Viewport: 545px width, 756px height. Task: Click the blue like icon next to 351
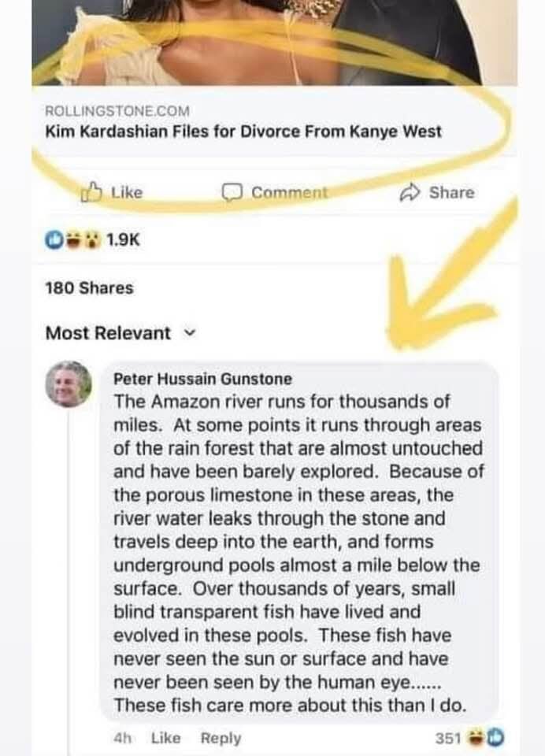coord(495,738)
